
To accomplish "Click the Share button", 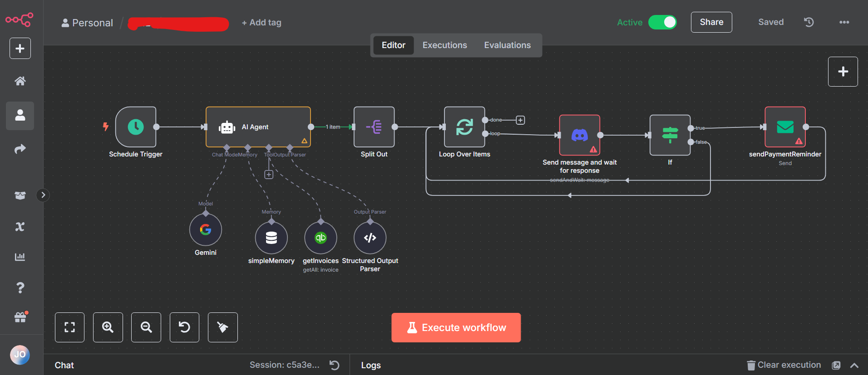I will tap(711, 22).
